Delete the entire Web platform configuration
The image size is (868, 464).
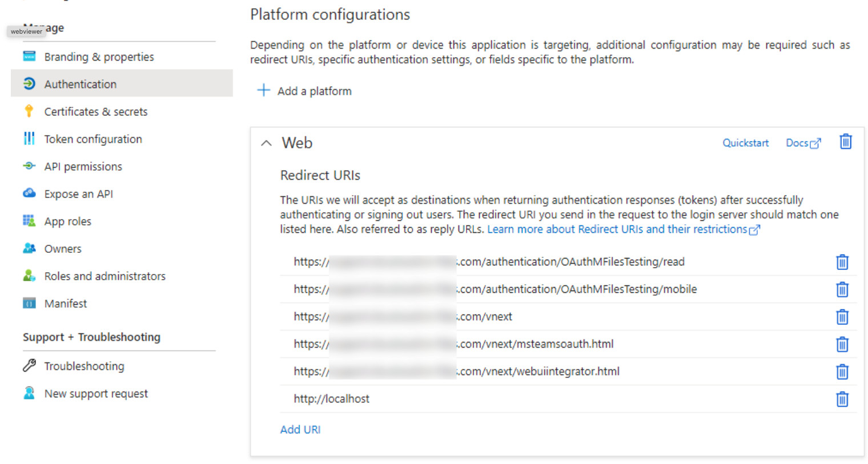coord(845,142)
